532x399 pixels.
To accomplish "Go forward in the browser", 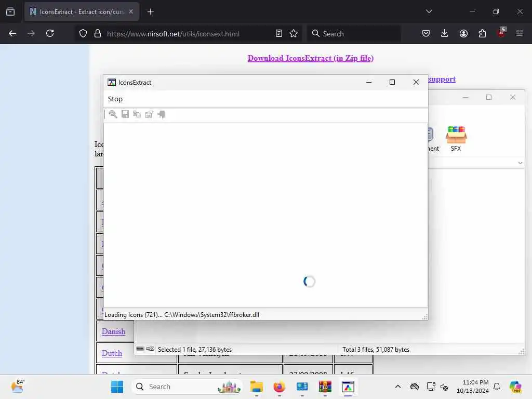I will [31, 34].
